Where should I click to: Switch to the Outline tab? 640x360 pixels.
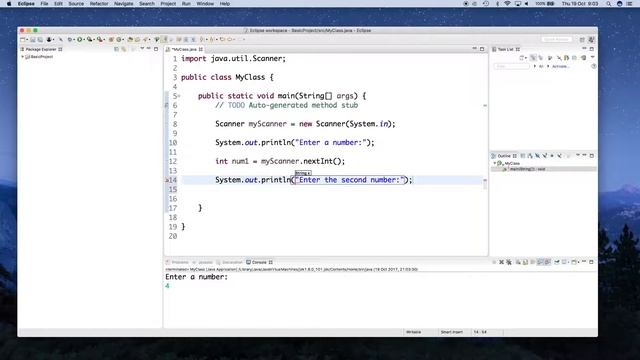[x=504, y=156]
